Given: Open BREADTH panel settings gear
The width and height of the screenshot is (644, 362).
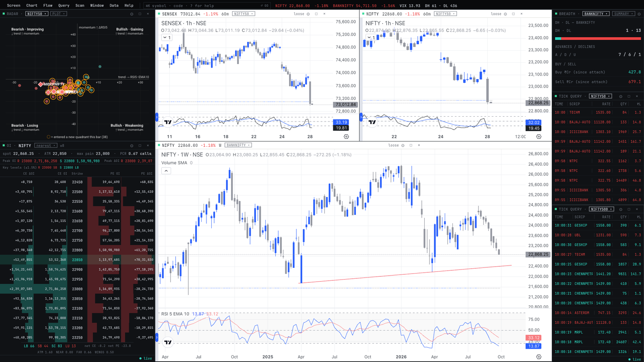Looking at the screenshot, I should [x=639, y=14].
